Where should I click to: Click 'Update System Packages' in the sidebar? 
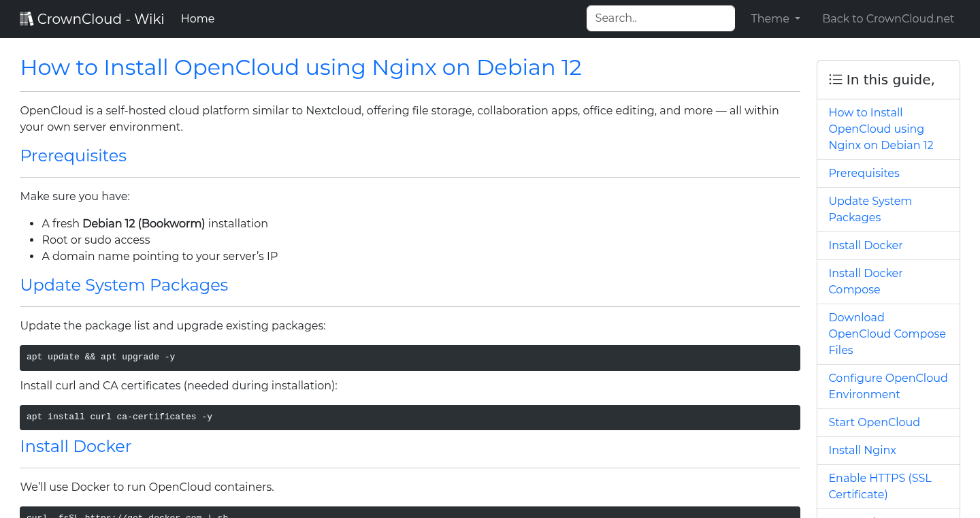(x=870, y=209)
